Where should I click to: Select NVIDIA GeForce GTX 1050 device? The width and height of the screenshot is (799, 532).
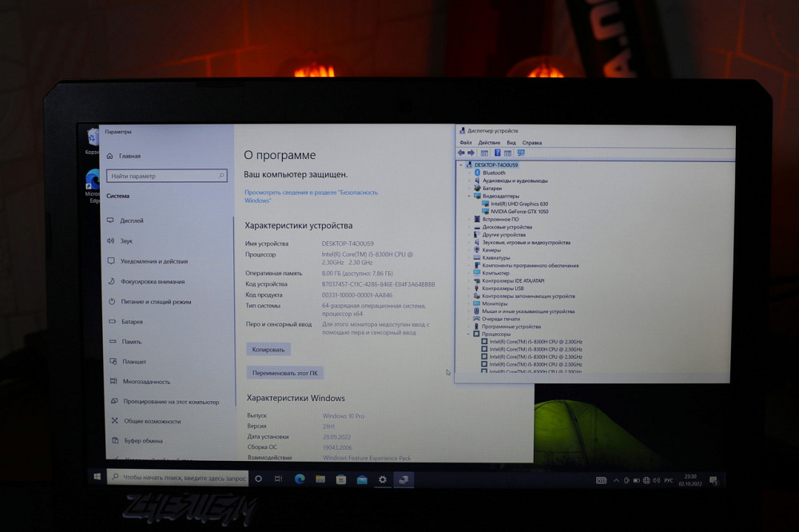tap(519, 212)
